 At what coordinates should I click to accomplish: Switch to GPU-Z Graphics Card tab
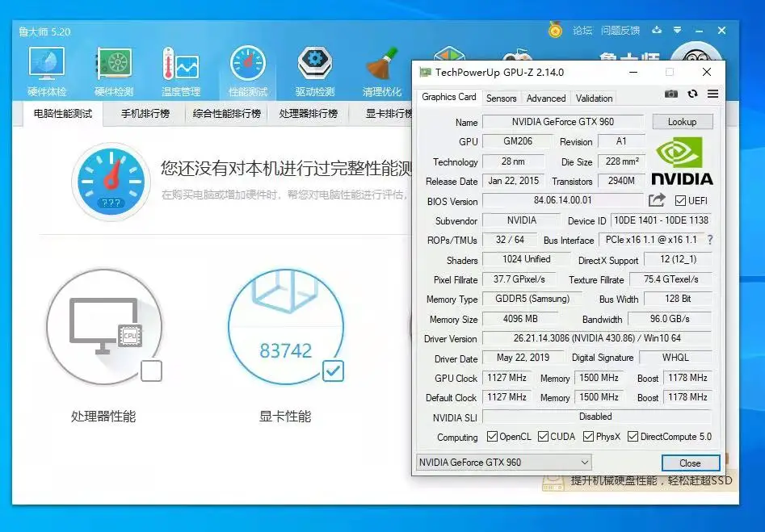click(x=449, y=97)
